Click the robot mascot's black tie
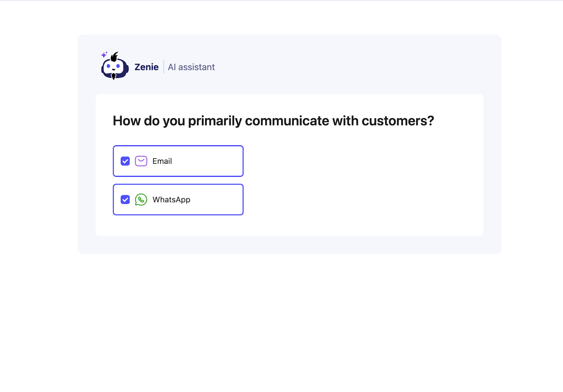 [114, 76]
